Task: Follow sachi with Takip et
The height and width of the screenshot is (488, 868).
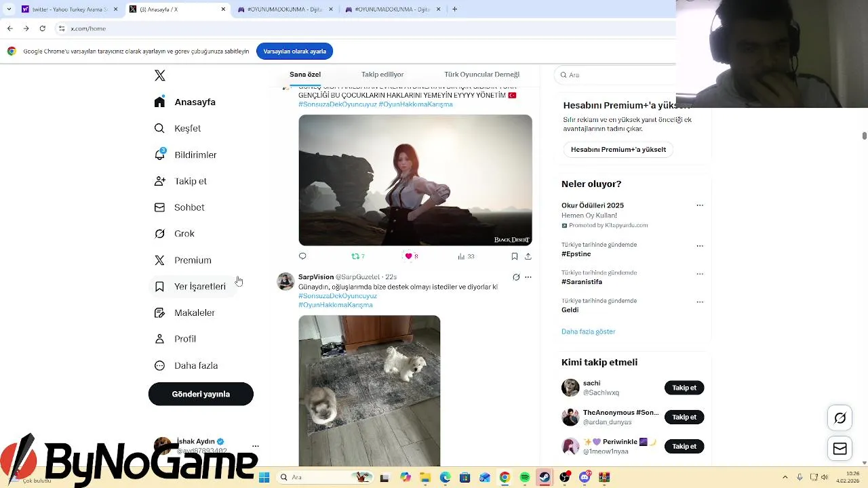Action: pos(684,388)
